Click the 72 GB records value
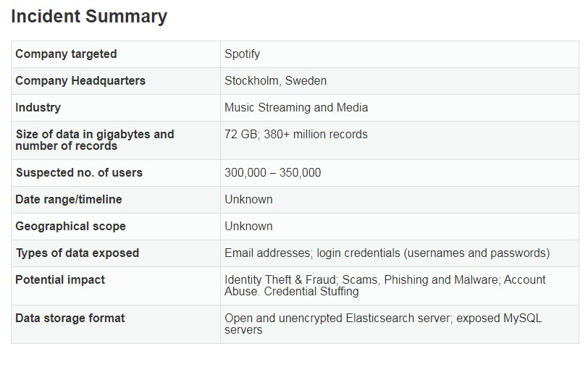This screenshot has height=367, width=588. (x=296, y=134)
